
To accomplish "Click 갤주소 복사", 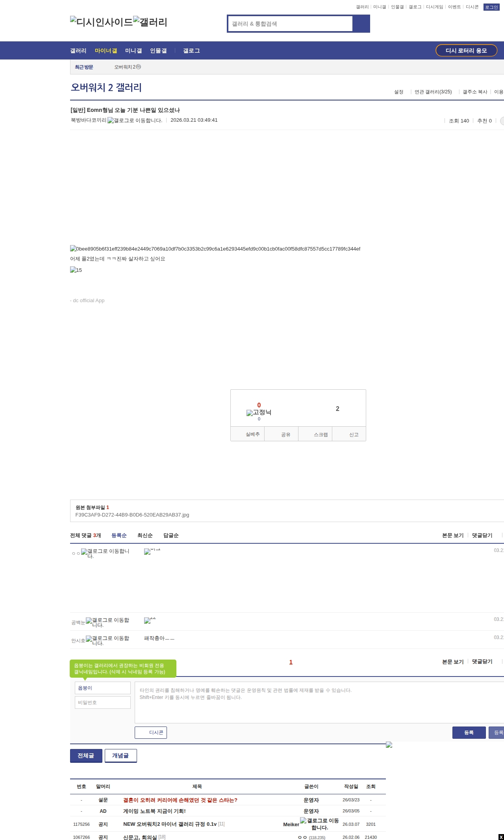I will tap(475, 92).
